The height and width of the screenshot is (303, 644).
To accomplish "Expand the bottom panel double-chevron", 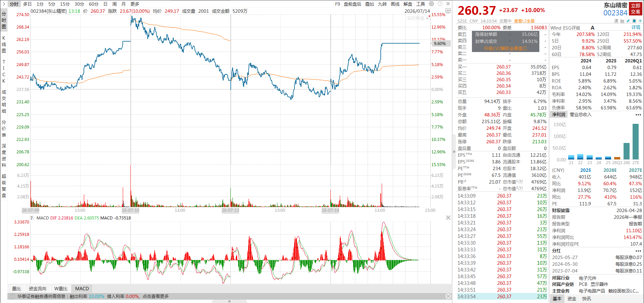I will 229,301.
